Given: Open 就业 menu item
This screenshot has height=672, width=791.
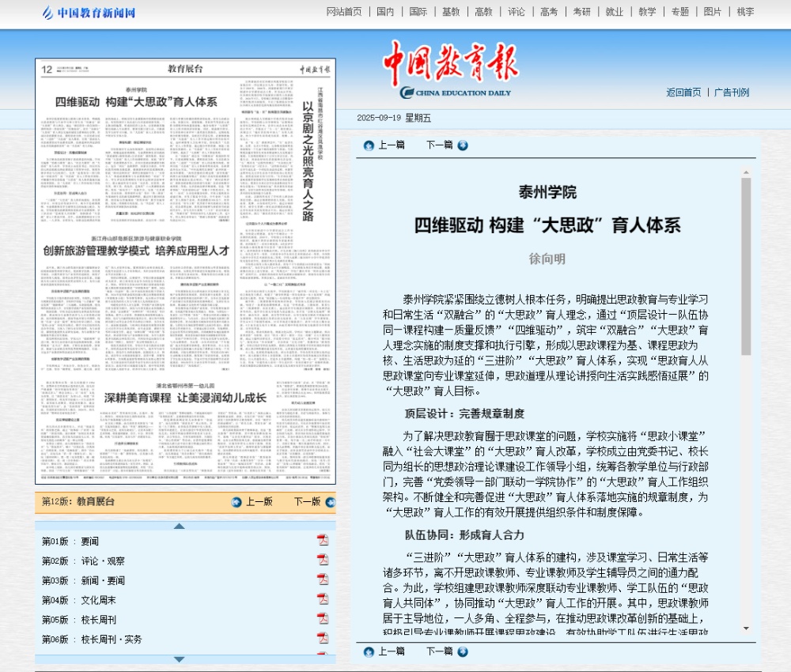Looking at the screenshot, I should (x=614, y=12).
